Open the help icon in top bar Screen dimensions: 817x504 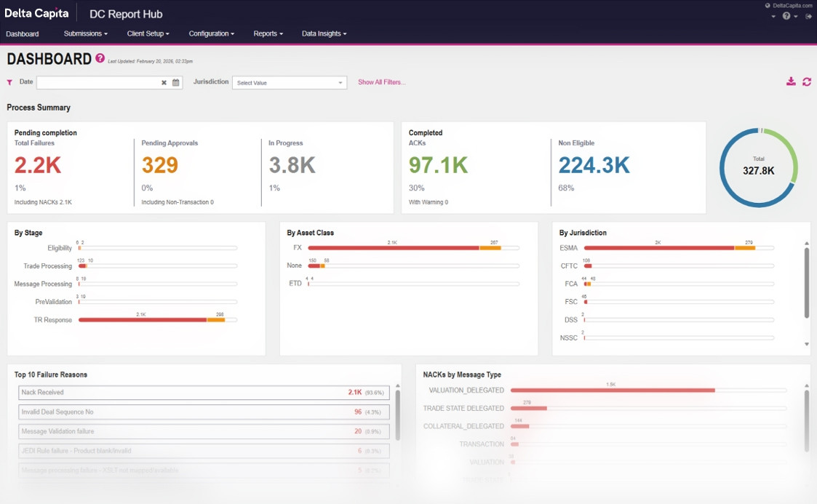[786, 16]
